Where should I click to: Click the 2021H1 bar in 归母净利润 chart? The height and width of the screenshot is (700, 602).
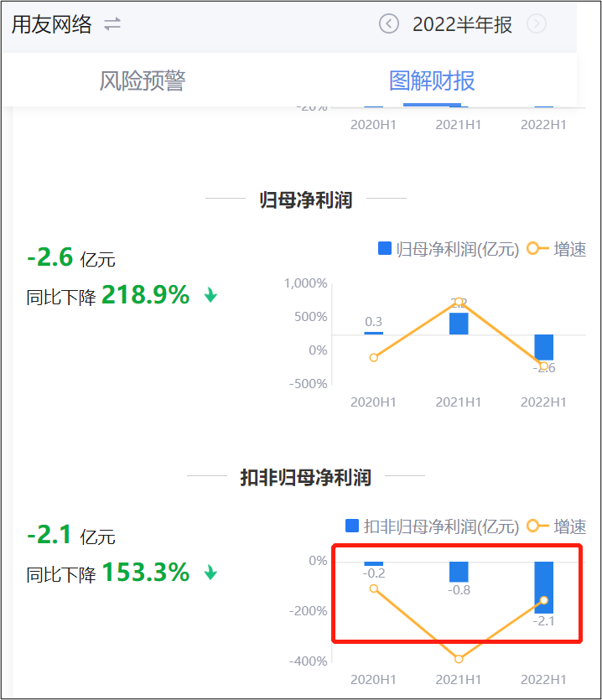click(x=459, y=324)
